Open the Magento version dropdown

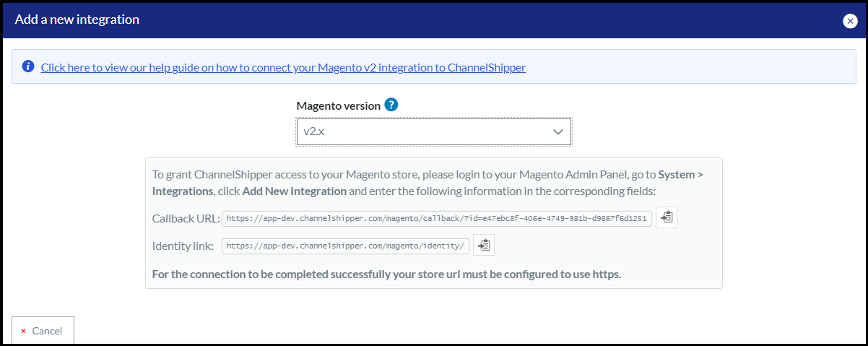[434, 132]
